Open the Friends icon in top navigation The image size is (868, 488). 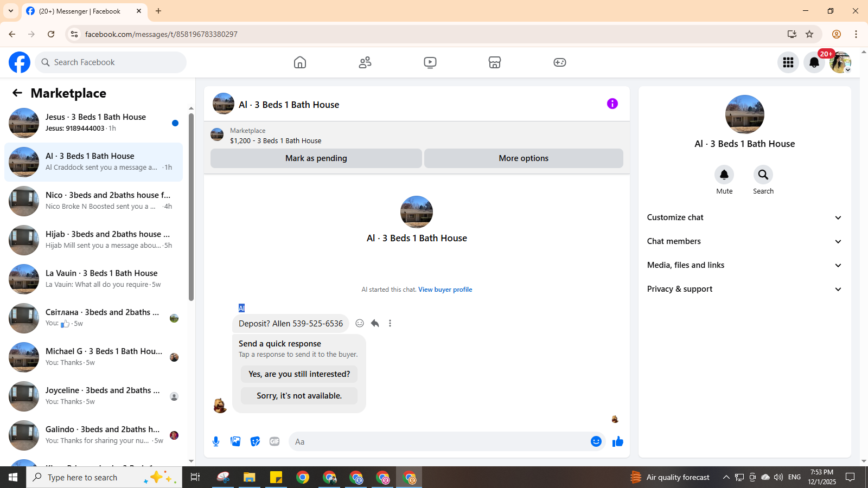click(365, 62)
